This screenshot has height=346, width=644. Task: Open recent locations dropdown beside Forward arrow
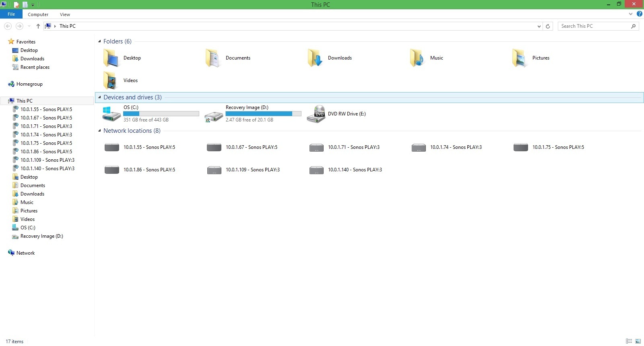[x=29, y=26]
